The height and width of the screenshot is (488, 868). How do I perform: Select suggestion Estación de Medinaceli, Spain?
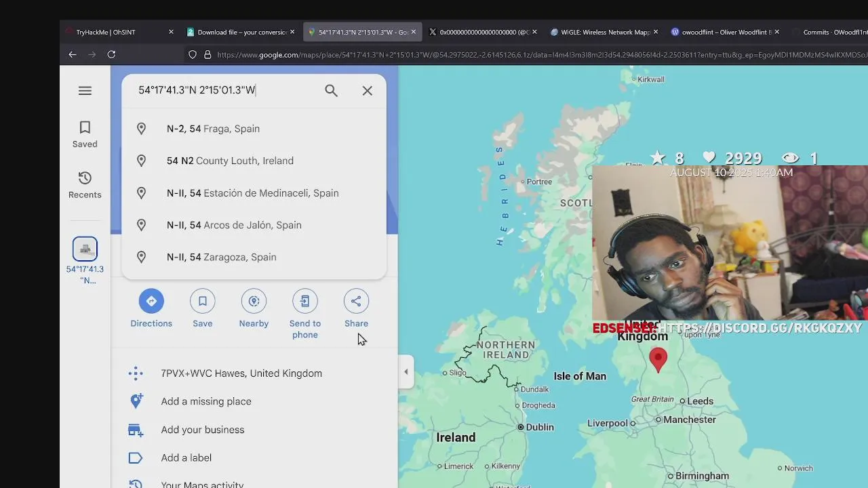(x=254, y=193)
